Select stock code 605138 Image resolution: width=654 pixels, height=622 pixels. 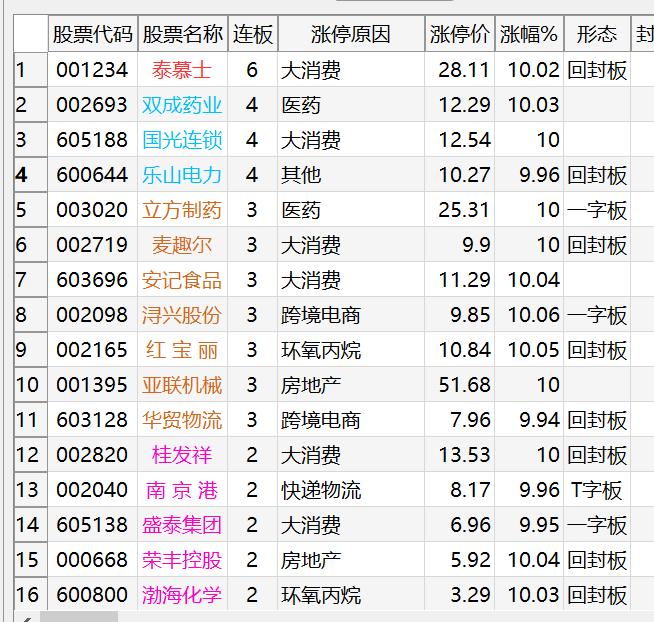(x=92, y=525)
